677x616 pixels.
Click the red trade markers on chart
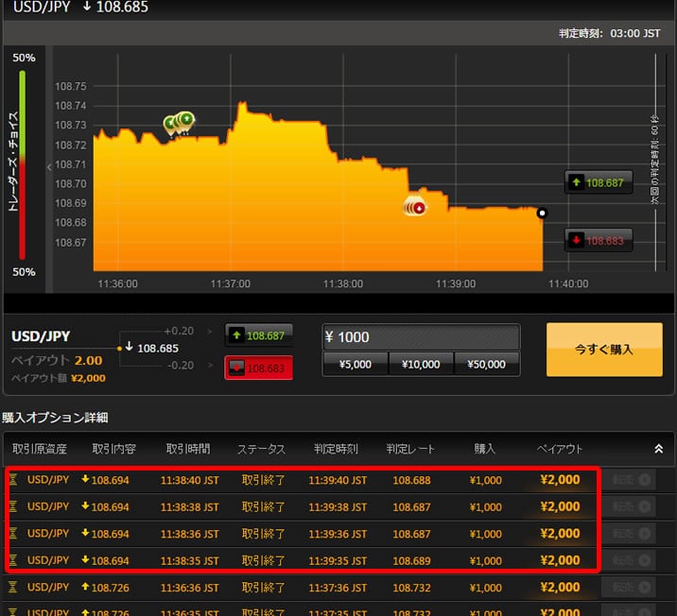coord(414,207)
